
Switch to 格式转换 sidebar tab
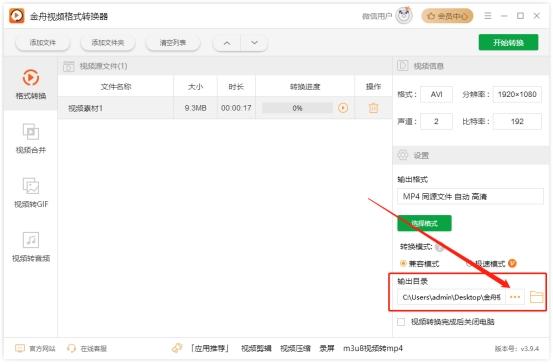click(31, 84)
